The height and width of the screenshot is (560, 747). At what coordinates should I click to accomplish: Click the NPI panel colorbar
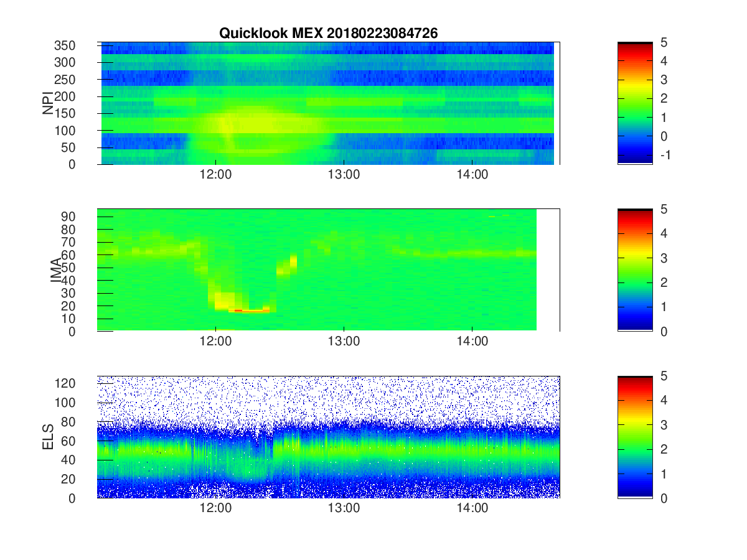(635, 103)
